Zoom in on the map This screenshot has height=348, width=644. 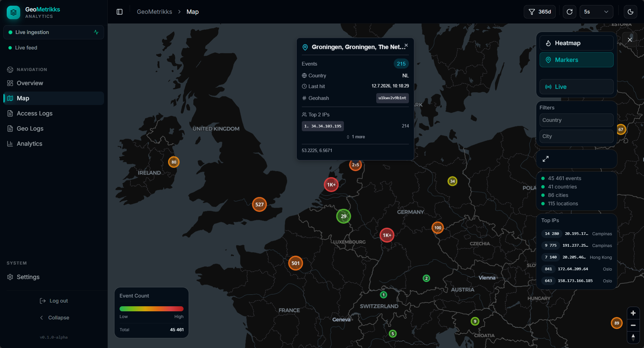point(633,313)
